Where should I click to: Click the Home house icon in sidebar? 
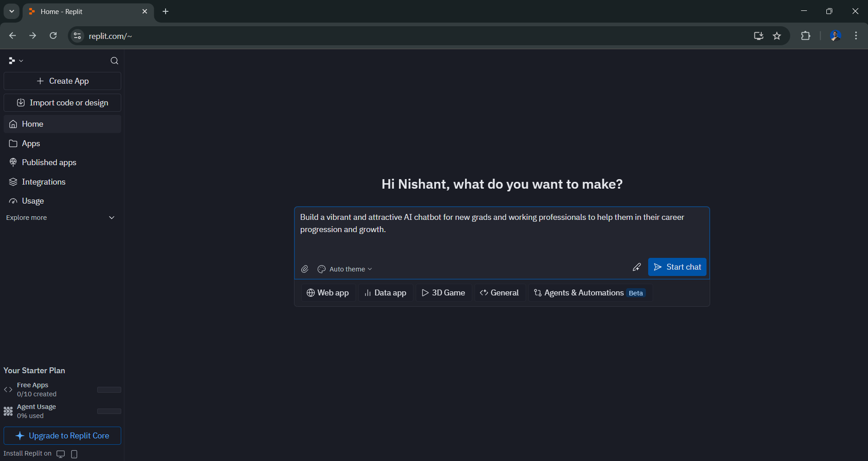[x=13, y=124]
